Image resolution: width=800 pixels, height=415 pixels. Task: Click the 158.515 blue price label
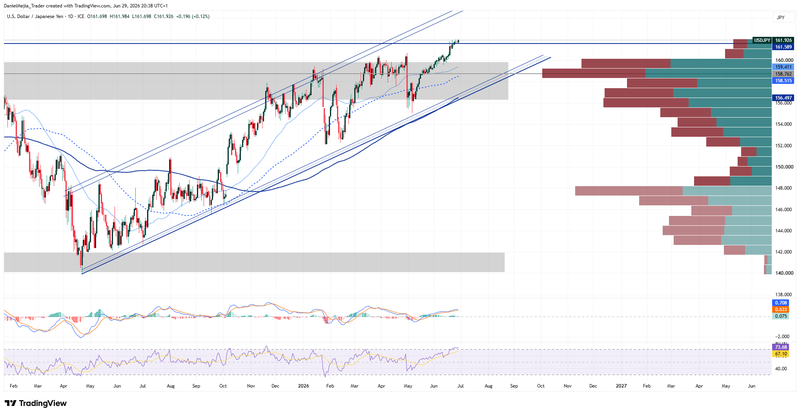tap(783, 80)
